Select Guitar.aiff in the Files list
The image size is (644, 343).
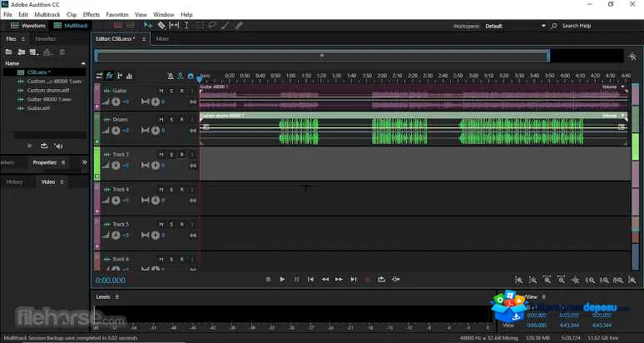coord(38,108)
